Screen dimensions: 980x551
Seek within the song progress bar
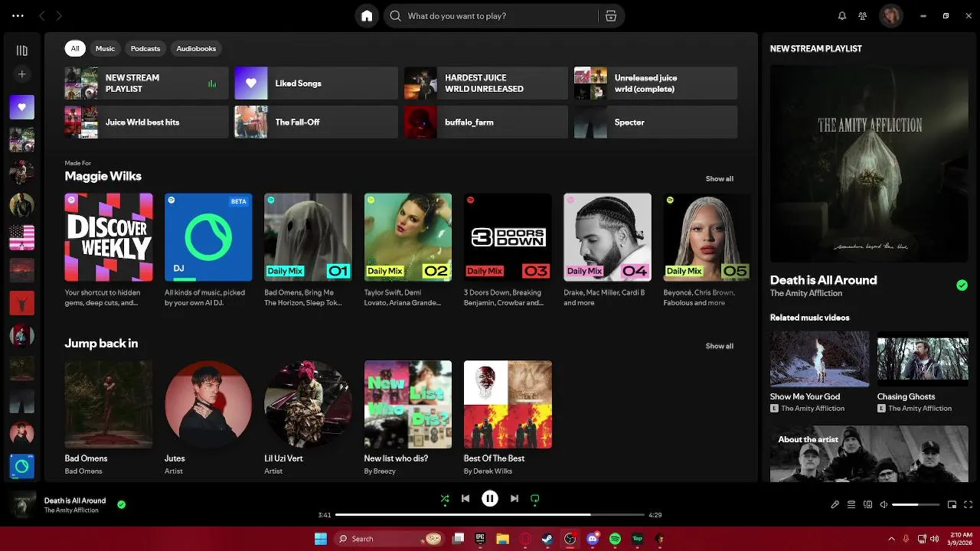(x=490, y=515)
